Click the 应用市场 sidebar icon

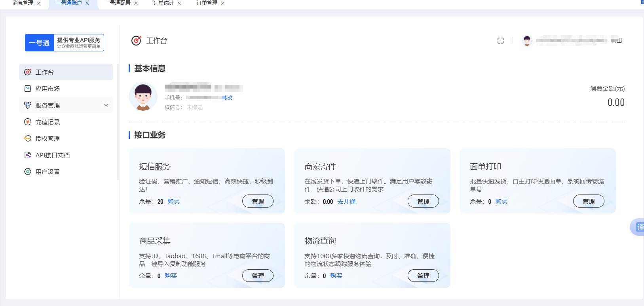click(28, 89)
